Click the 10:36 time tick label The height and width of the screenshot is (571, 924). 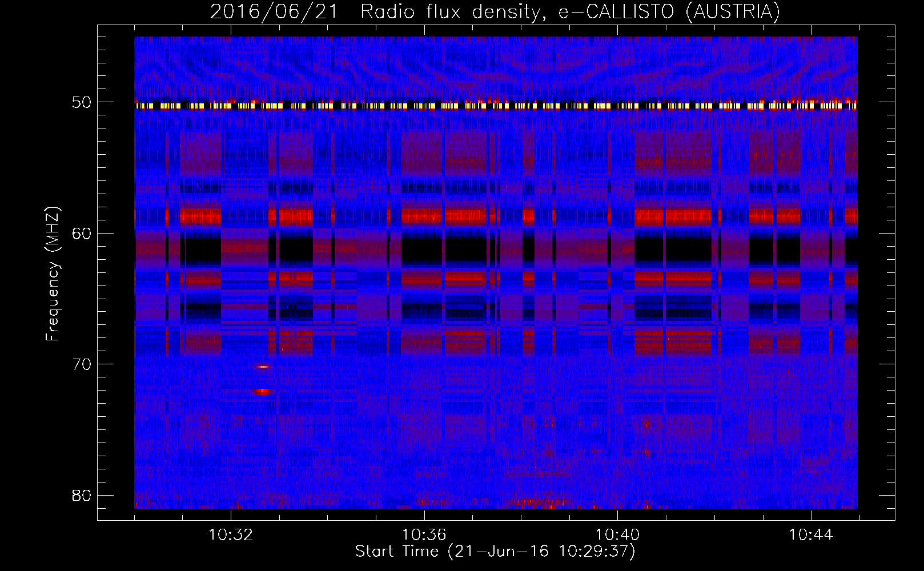tap(424, 535)
